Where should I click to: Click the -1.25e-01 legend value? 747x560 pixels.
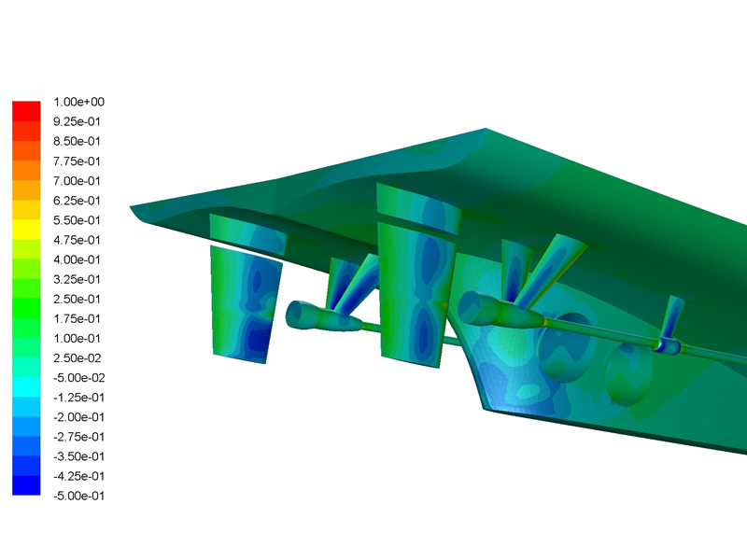coord(78,398)
